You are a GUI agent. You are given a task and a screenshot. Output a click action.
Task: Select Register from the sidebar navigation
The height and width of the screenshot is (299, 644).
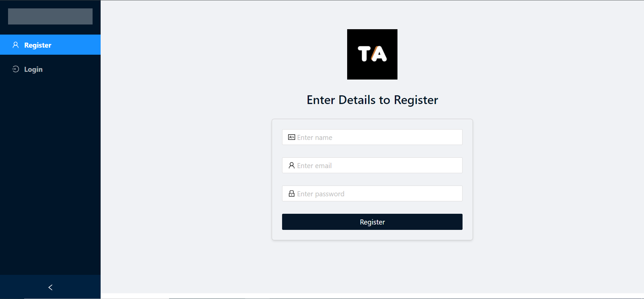38,45
